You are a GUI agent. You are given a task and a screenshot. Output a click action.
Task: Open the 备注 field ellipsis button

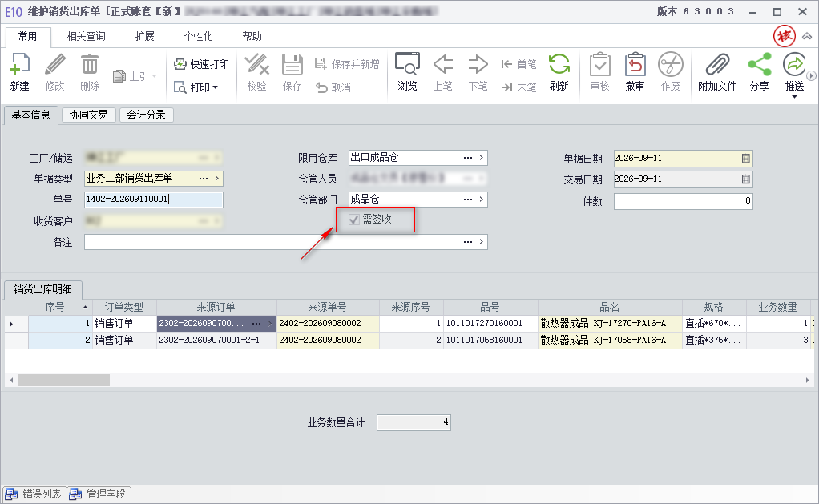point(467,242)
